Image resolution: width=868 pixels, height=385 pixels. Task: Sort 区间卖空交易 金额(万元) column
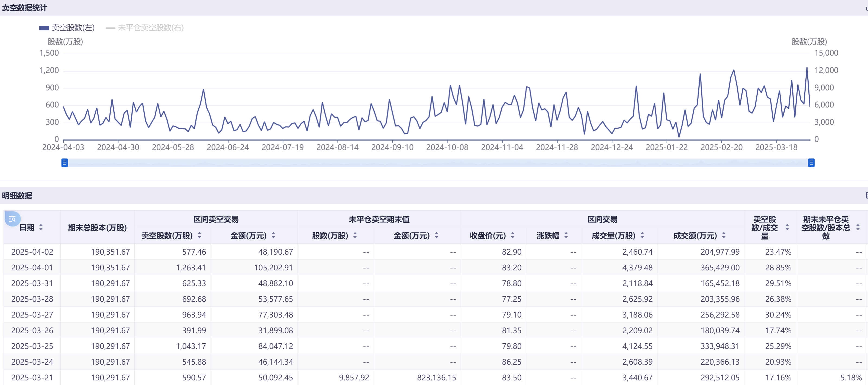tap(273, 235)
